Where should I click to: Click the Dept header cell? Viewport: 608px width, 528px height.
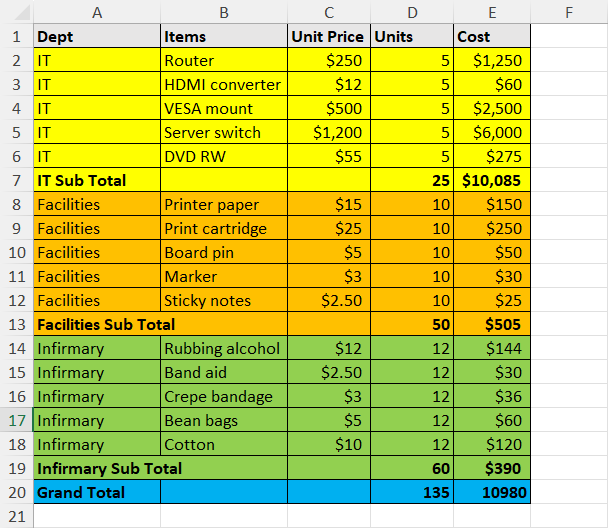tap(97, 36)
